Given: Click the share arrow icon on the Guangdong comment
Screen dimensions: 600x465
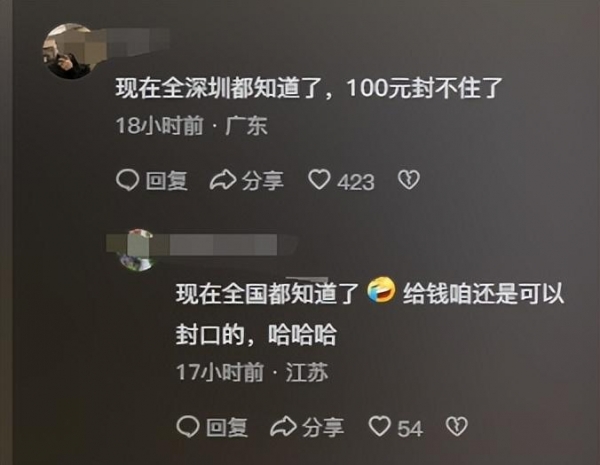Looking at the screenshot, I should 223,180.
